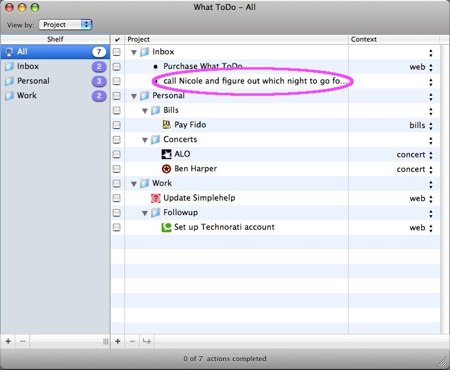Open context stepper for Pay Fido (bills)

click(431, 126)
